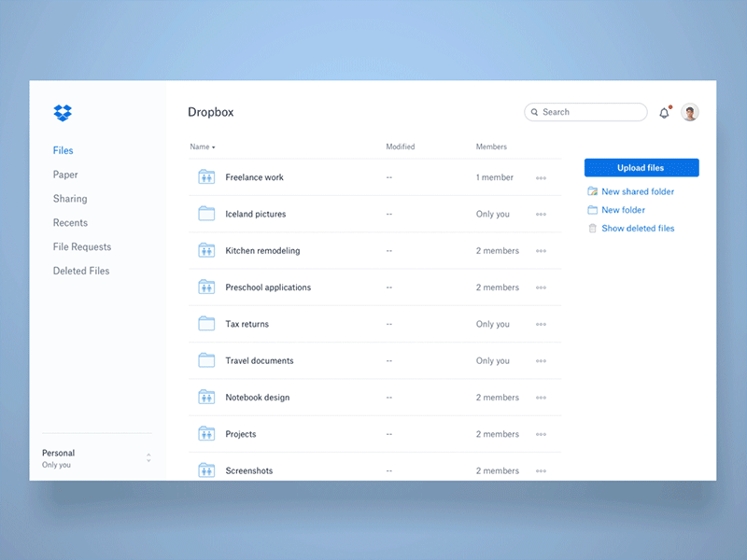The height and width of the screenshot is (560, 747).
Task: Open the Travel documents folder
Action: pyautogui.click(x=259, y=361)
